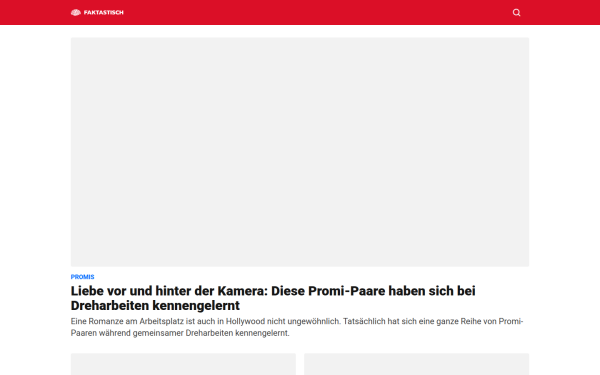The width and height of the screenshot is (600, 375).
Task: Open the PROMIS category link
Action: pos(82,277)
